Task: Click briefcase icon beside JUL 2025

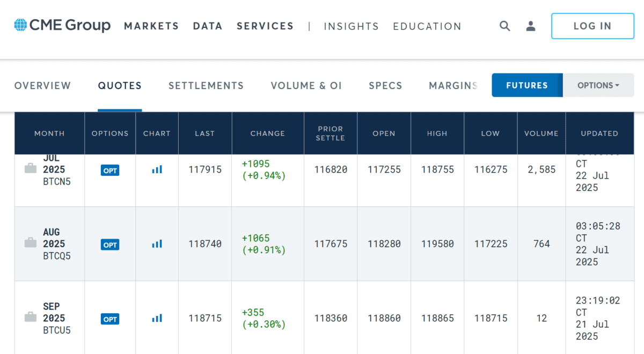Action: pyautogui.click(x=31, y=169)
